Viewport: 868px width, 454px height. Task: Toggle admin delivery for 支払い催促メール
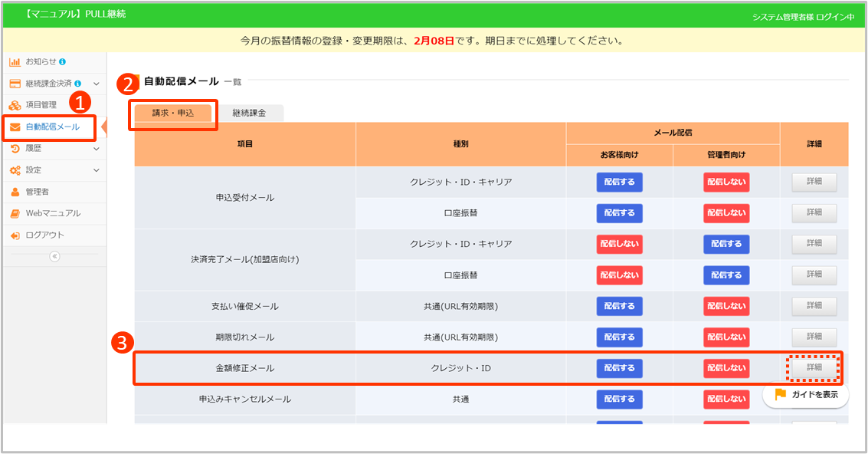726,306
